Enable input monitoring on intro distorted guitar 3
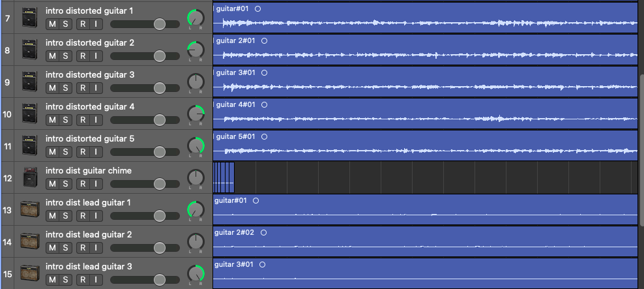This screenshot has width=644, height=289. [x=96, y=88]
